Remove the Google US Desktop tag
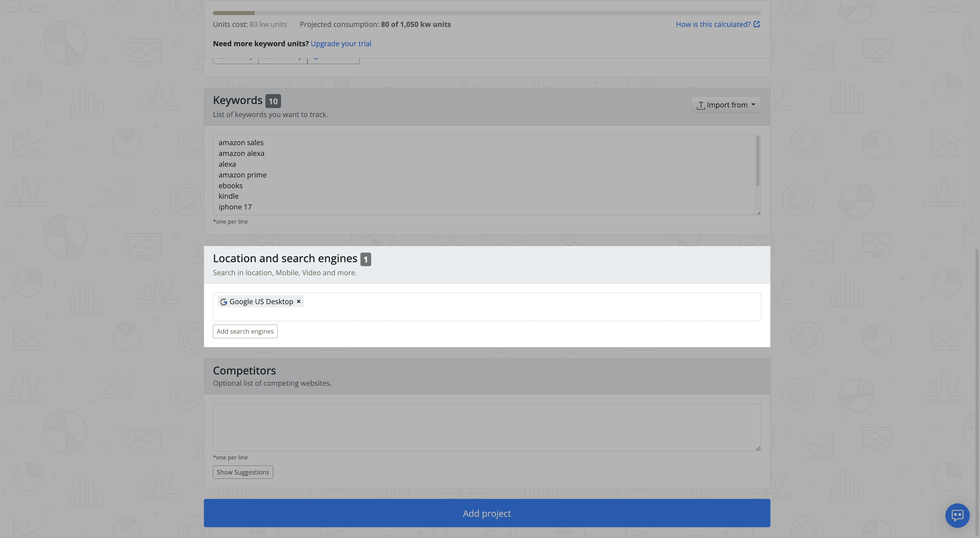 (299, 301)
